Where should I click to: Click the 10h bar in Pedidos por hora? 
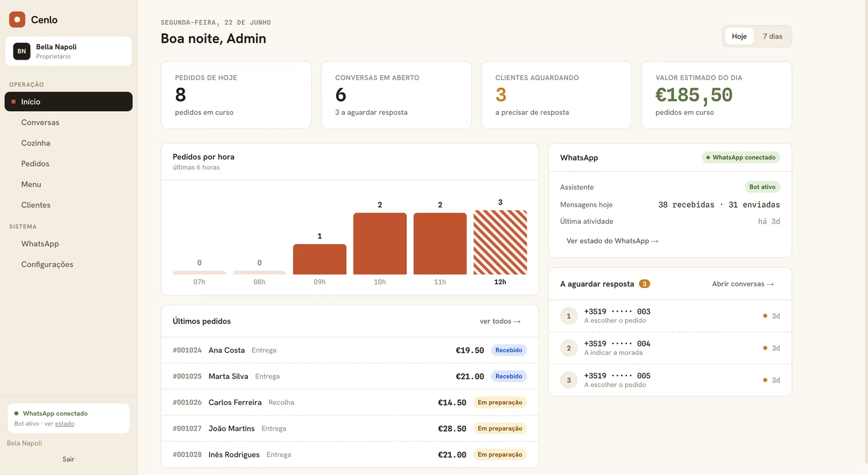click(x=380, y=243)
